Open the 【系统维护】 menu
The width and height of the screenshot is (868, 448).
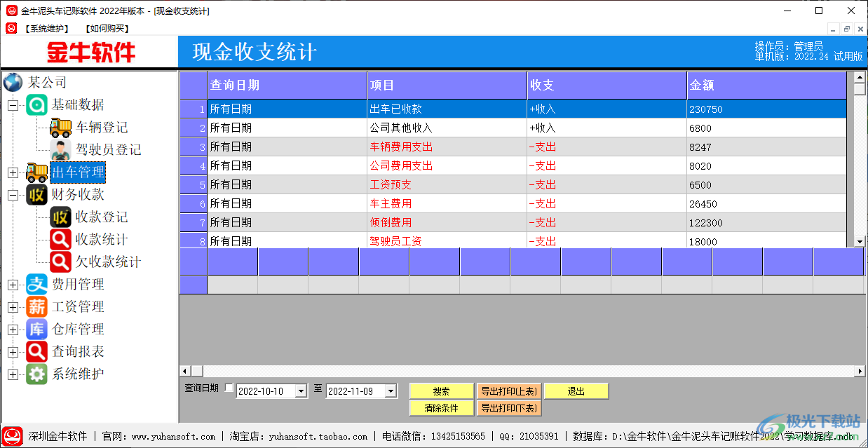tap(46, 29)
